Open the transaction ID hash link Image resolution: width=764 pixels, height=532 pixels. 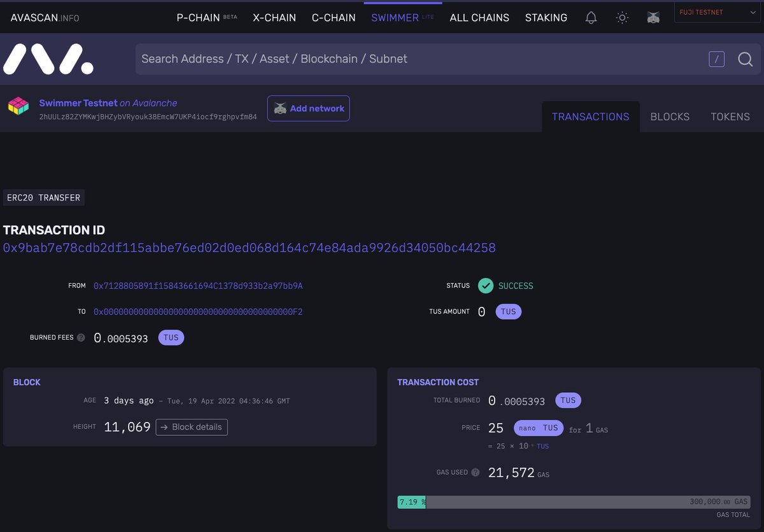[x=250, y=248]
